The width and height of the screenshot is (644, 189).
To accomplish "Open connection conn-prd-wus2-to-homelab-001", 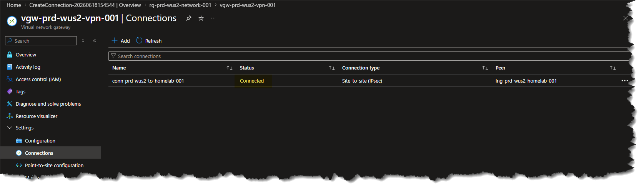I will [148, 81].
